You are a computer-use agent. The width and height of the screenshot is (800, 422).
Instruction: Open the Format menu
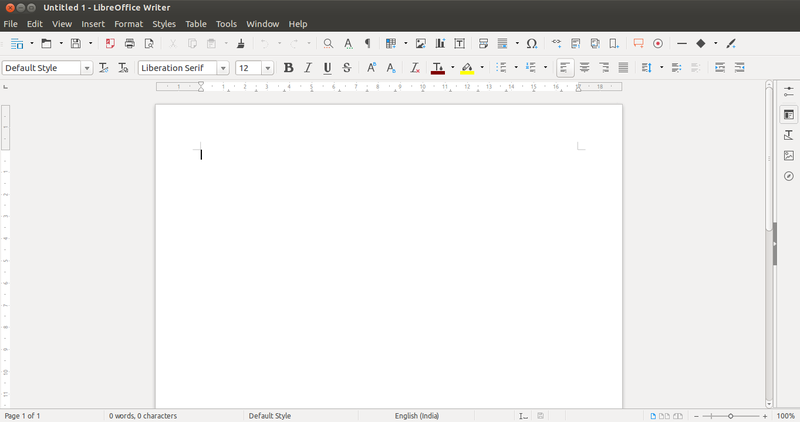click(x=129, y=24)
